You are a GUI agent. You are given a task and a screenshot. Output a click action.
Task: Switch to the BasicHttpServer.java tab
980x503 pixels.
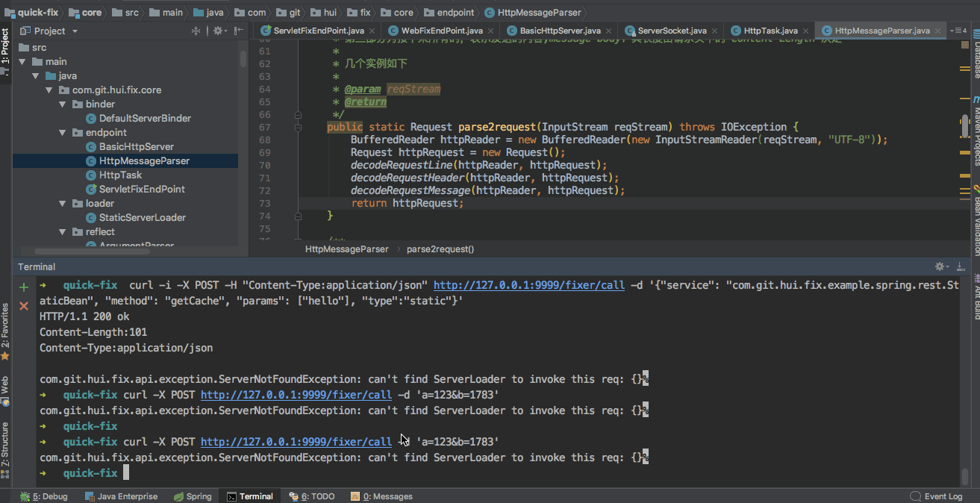(559, 31)
